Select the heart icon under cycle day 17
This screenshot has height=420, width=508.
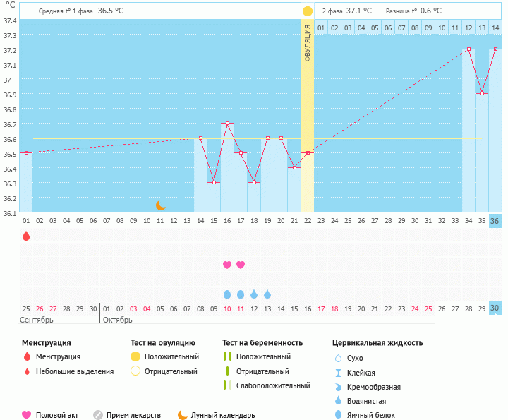pyautogui.click(x=241, y=265)
